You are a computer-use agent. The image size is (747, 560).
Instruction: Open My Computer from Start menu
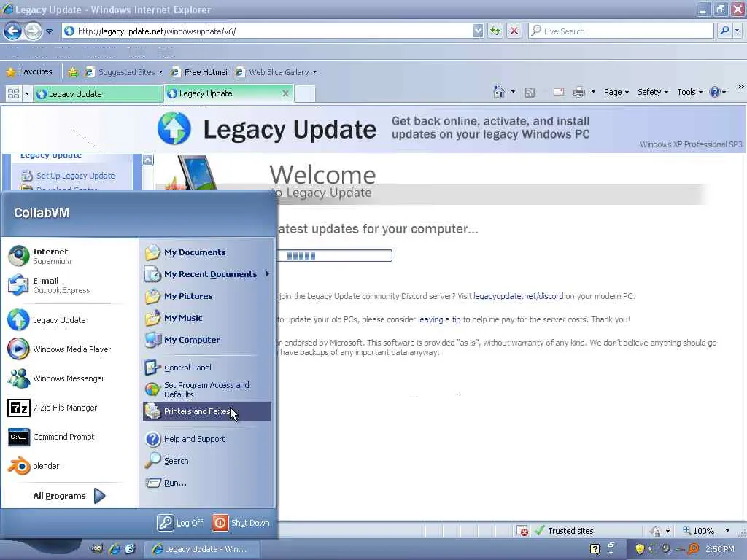[208, 340]
